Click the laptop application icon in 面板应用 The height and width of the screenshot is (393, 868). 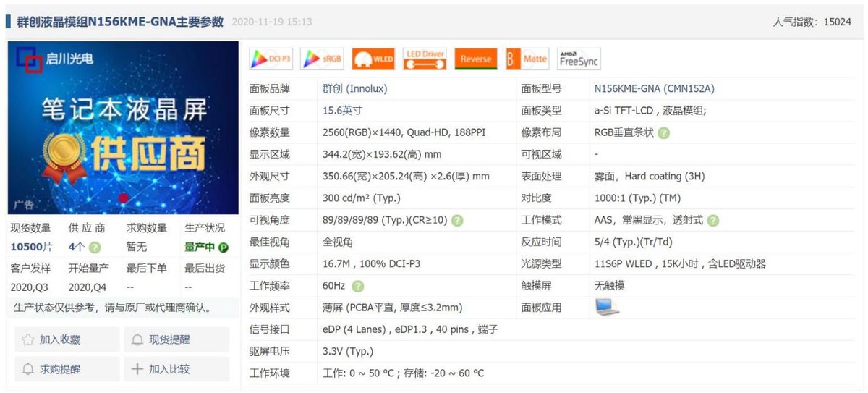point(608,308)
